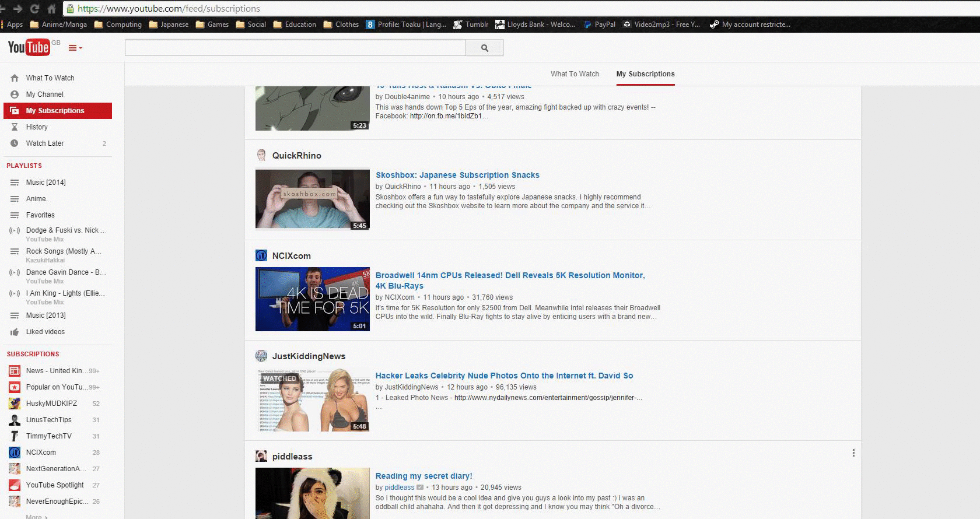Open the Social bookmark folder
The width and height of the screenshot is (980, 519).
click(x=251, y=24)
